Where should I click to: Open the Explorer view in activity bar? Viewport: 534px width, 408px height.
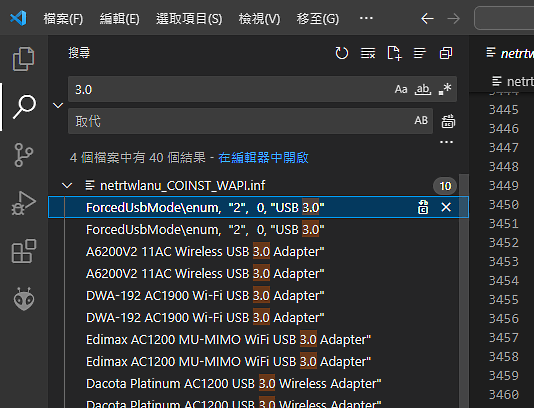(23, 59)
